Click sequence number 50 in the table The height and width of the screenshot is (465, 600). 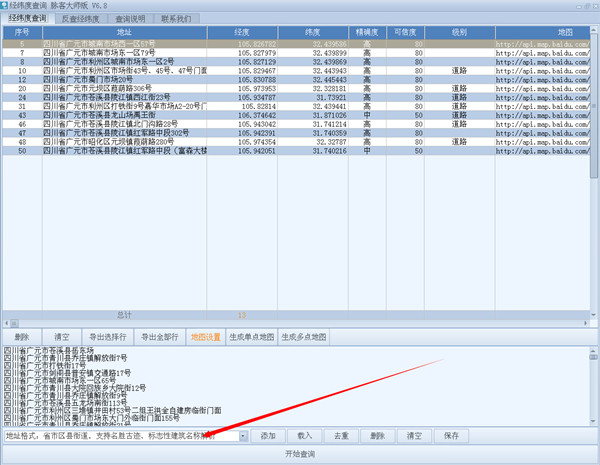[22, 151]
